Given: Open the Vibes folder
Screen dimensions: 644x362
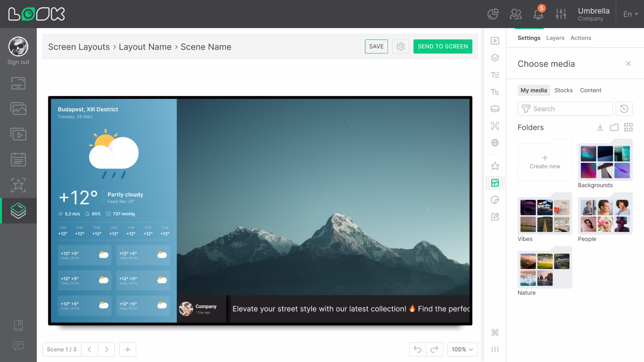Looking at the screenshot, I should (545, 214).
